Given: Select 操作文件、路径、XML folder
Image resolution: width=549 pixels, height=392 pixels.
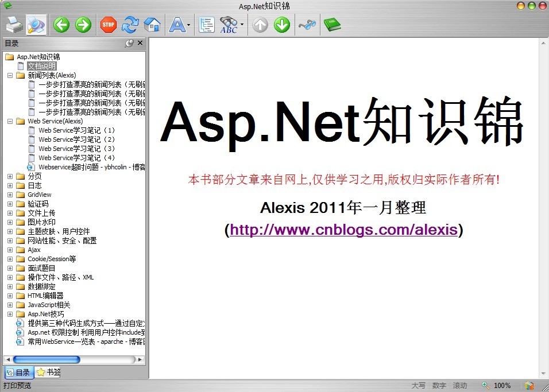Looking at the screenshot, I should point(60,277).
